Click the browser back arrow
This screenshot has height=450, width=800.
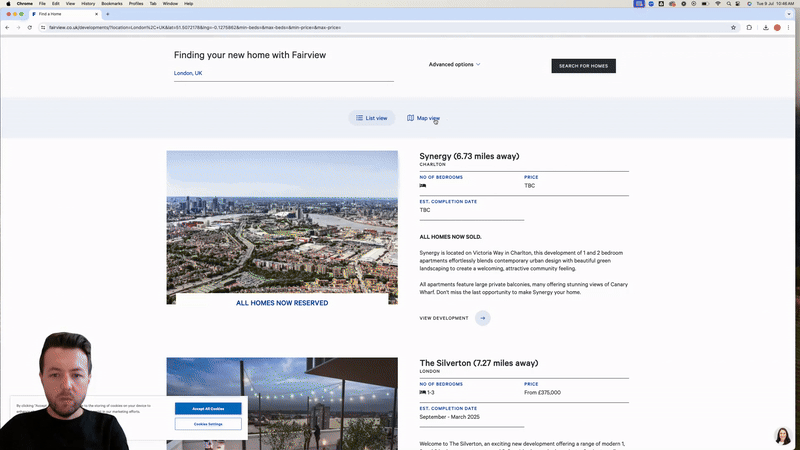pyautogui.click(x=7, y=27)
